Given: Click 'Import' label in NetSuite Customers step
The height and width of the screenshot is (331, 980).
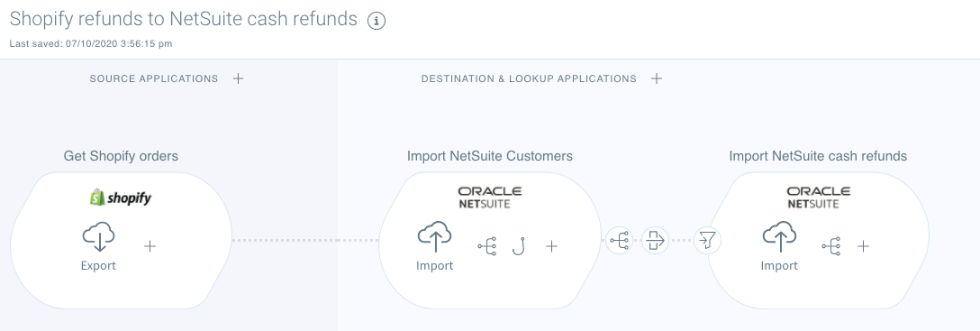Looking at the screenshot, I should pyautogui.click(x=434, y=266).
